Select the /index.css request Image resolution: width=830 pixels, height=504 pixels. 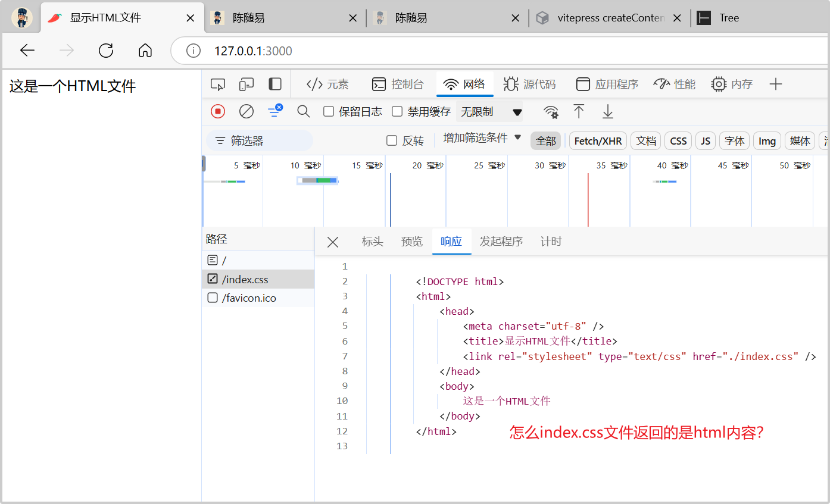tap(258, 279)
